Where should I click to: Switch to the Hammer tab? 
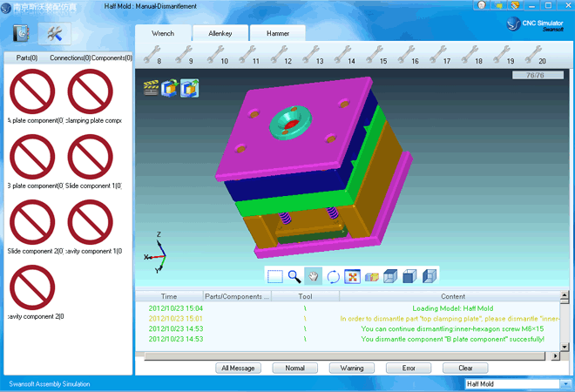click(277, 33)
